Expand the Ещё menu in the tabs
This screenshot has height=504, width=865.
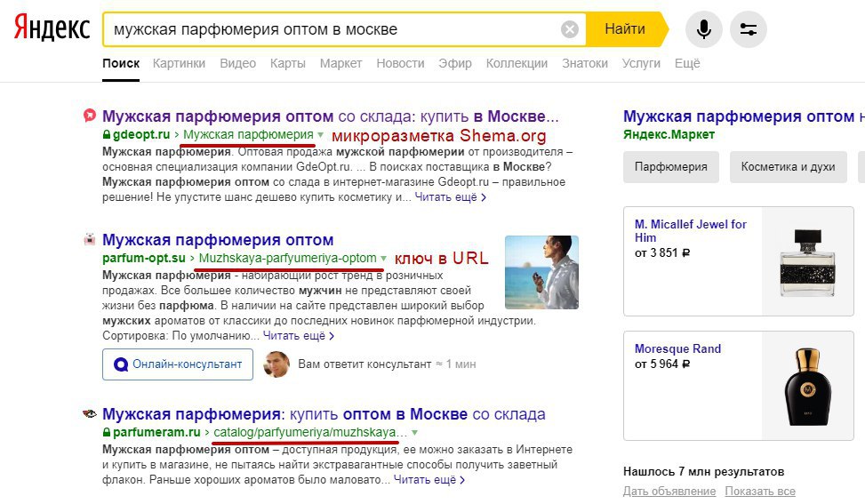click(687, 63)
